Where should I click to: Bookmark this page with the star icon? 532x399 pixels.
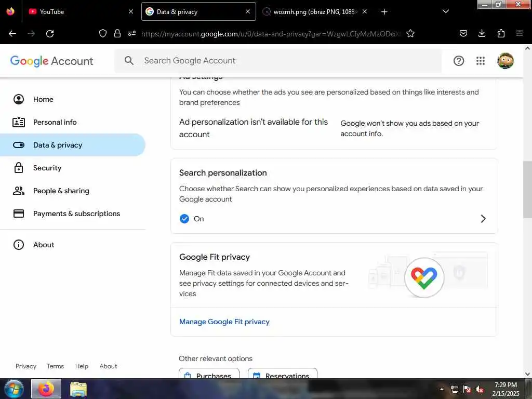pyautogui.click(x=410, y=33)
